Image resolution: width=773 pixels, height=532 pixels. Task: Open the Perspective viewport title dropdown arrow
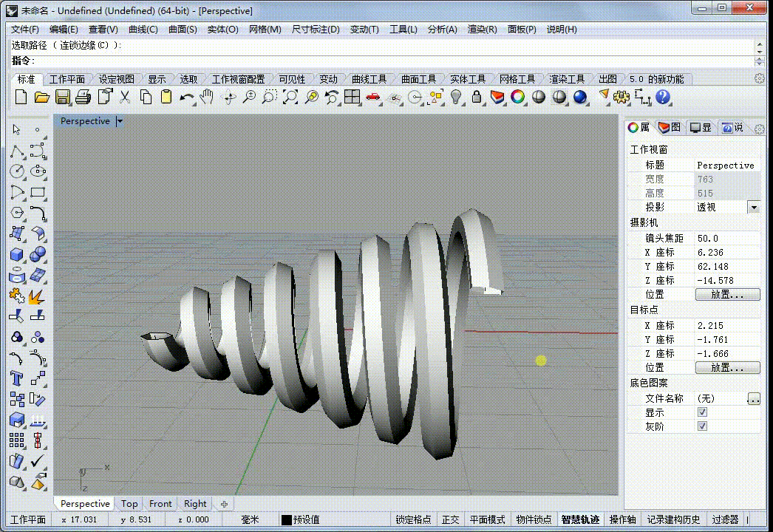[x=119, y=120]
